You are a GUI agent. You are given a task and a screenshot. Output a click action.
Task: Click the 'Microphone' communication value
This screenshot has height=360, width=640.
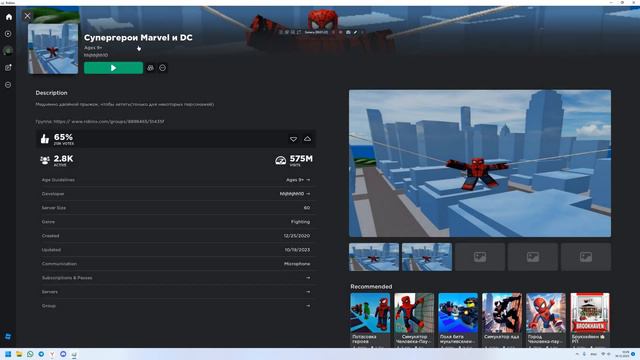click(297, 264)
